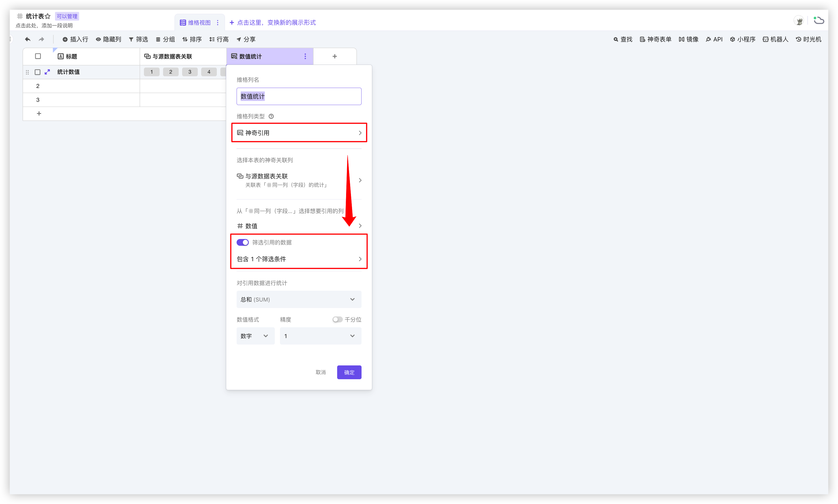The height and width of the screenshot is (504, 838).
Task: Open the 筛选 toolbar menu
Action: point(138,40)
